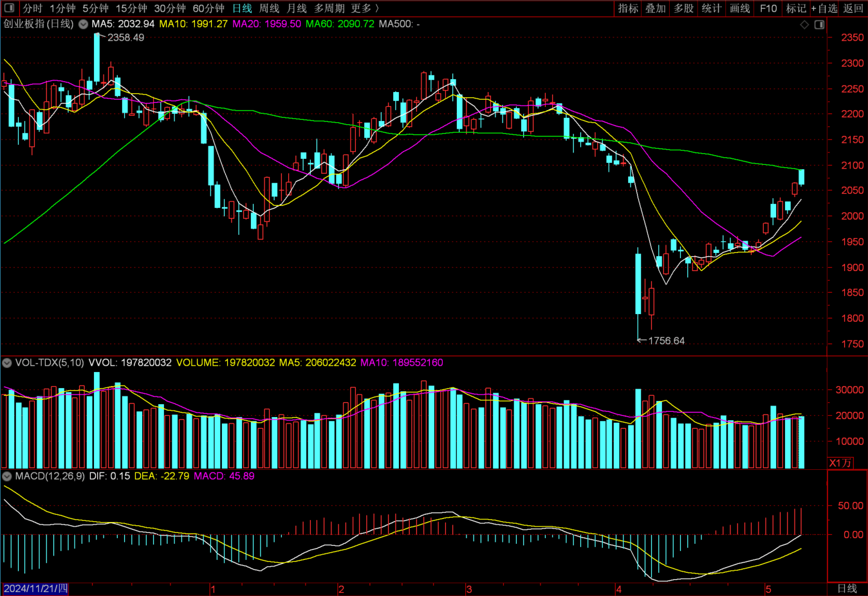868x596 pixels.
Task: Click the 30000 volume axis label
Action: click(x=850, y=390)
